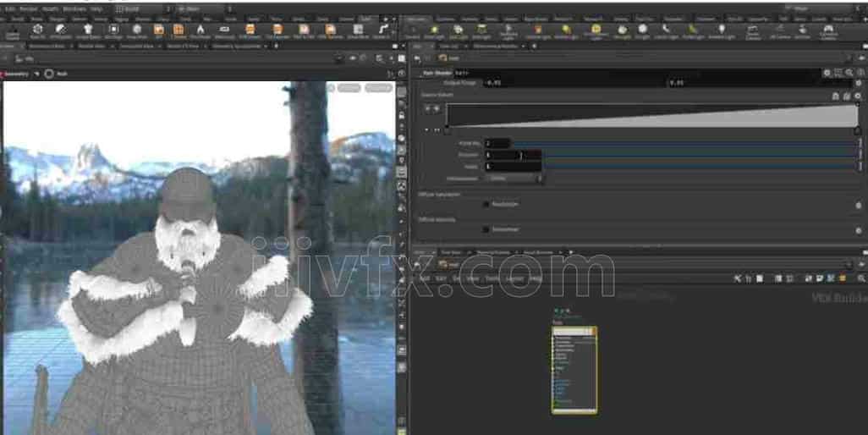Open the Hair Shader parameter gear menu
868x435 pixels.
point(827,74)
